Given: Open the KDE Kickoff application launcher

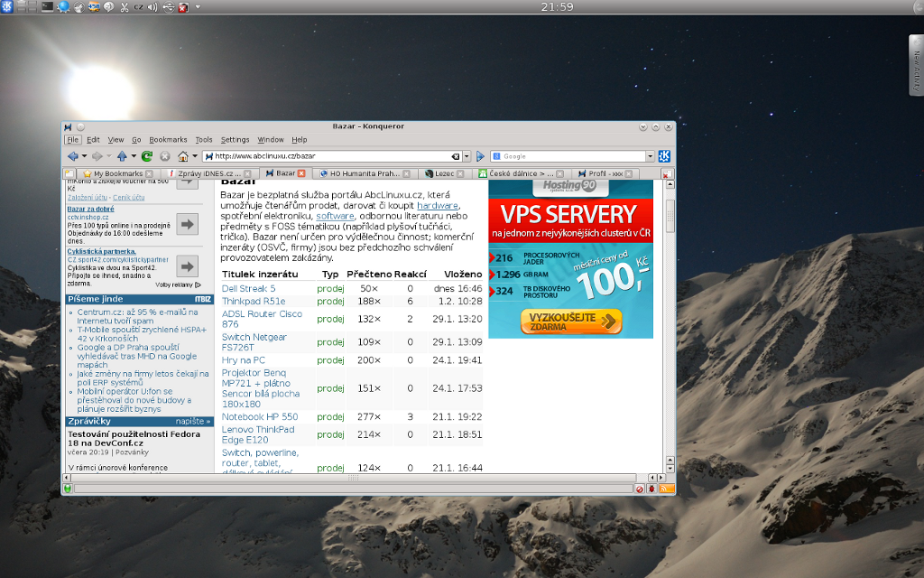Looking at the screenshot, I should click(x=7, y=6).
